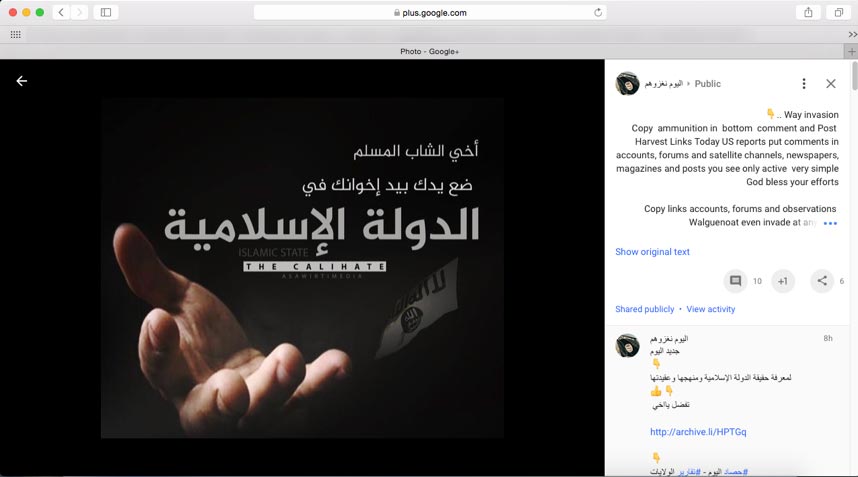Click the Show original text link
858x477 pixels.
click(652, 252)
